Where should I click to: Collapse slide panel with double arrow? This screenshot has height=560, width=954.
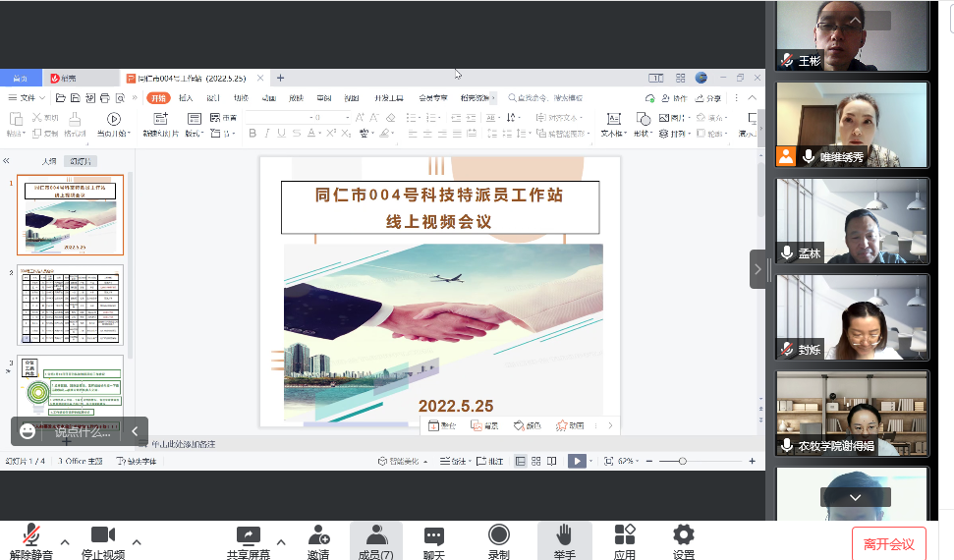pos(6,161)
